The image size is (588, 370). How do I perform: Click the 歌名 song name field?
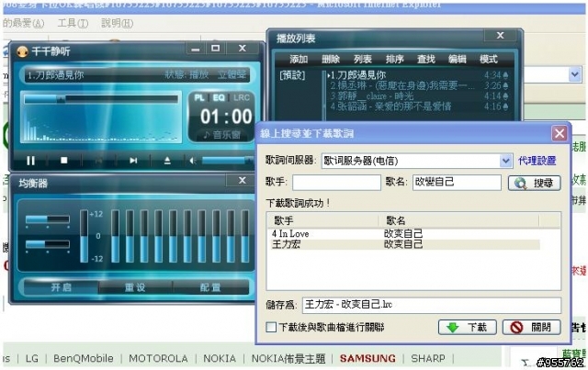(457, 183)
